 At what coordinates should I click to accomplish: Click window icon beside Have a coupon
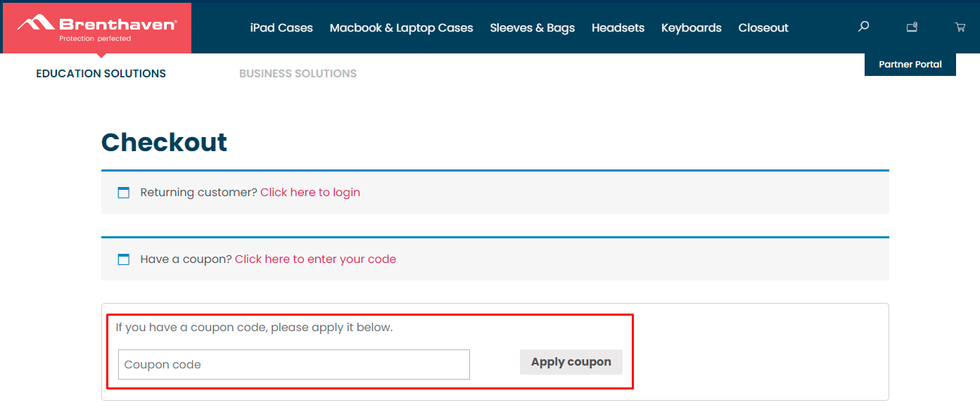coord(124,259)
